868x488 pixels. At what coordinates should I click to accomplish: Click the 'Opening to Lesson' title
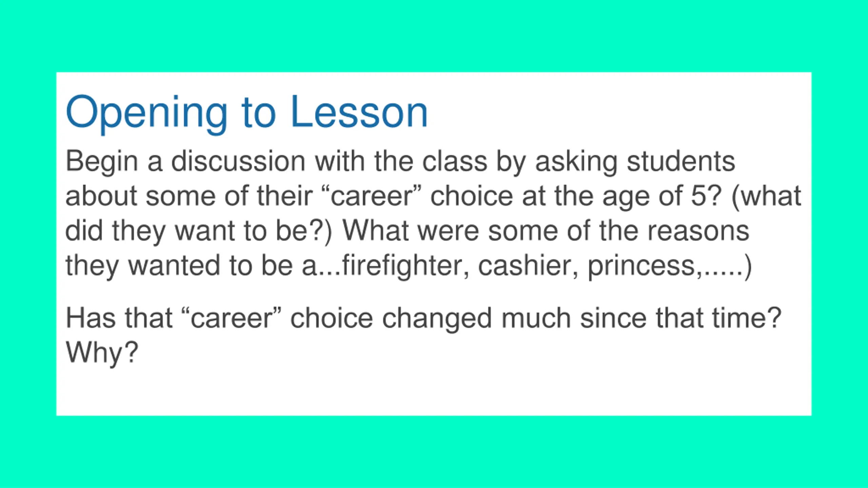point(246,114)
